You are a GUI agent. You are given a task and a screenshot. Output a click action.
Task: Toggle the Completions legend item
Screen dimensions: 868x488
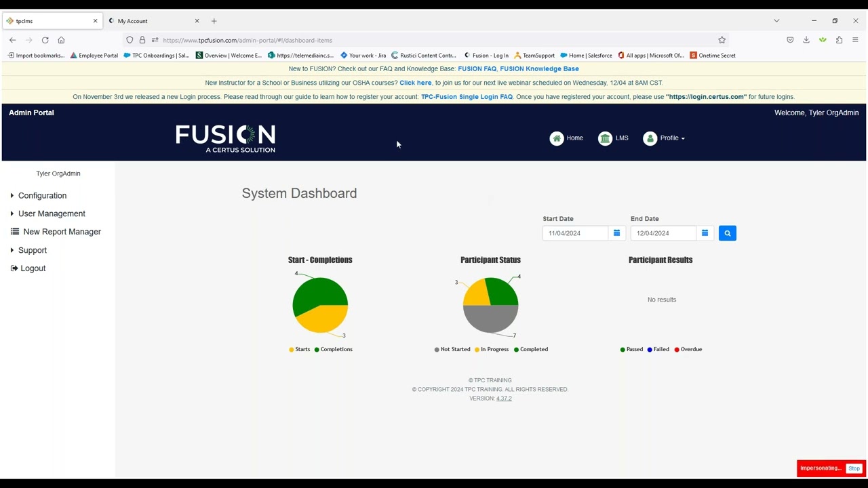(333, 350)
